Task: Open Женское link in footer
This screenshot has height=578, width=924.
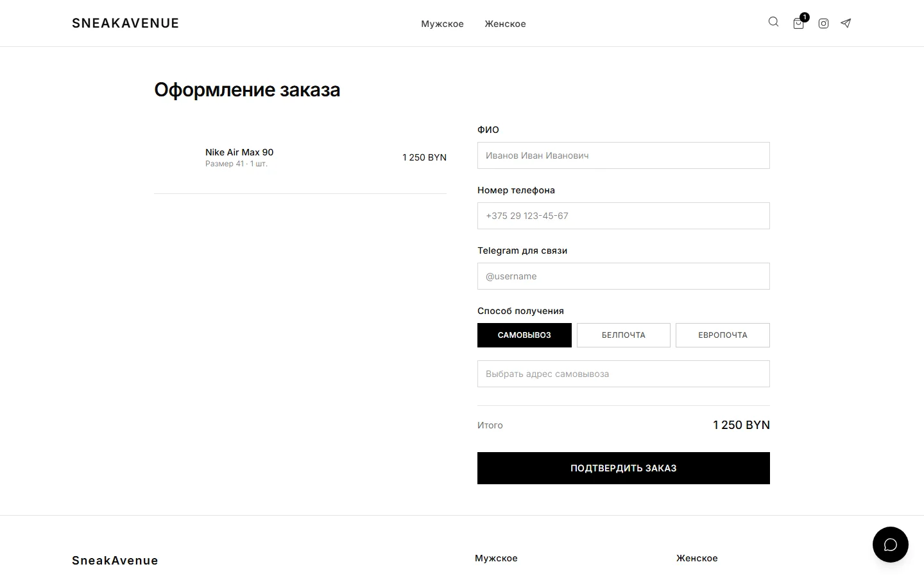Action: (697, 558)
